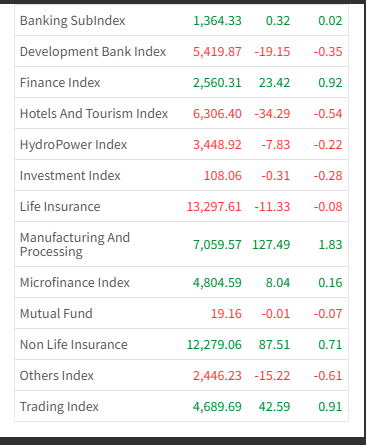Click the 1,364.33 Banking SubIndex value
The image size is (366, 445).
point(217,21)
